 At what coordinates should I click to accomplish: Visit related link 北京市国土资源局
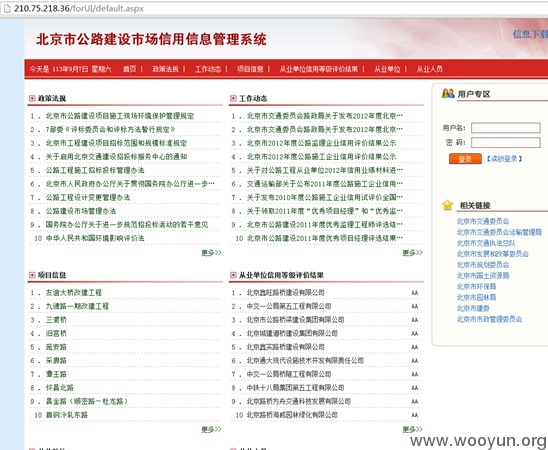(x=483, y=276)
